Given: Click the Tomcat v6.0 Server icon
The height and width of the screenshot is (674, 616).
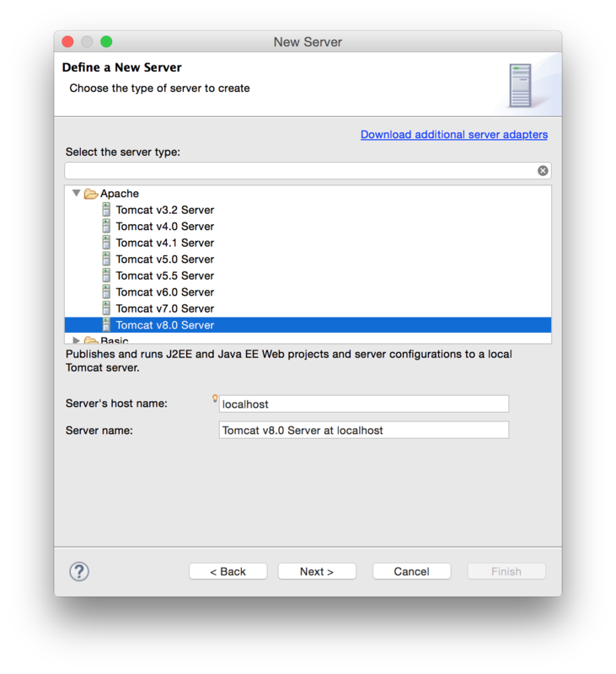Looking at the screenshot, I should coord(106,292).
